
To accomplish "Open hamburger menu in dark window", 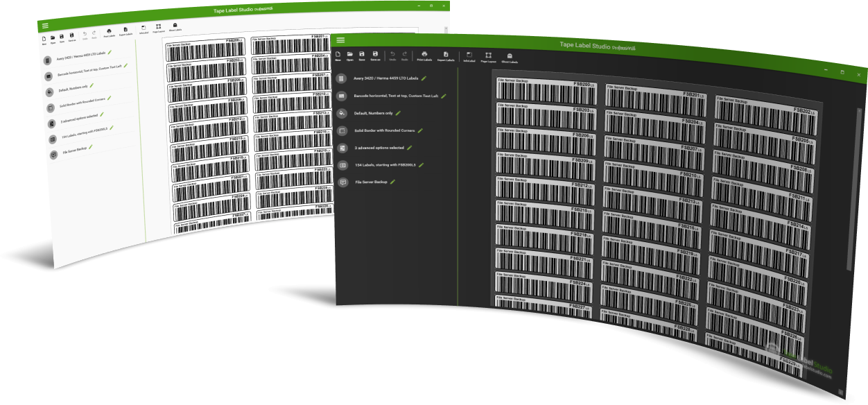I will 340,40.
